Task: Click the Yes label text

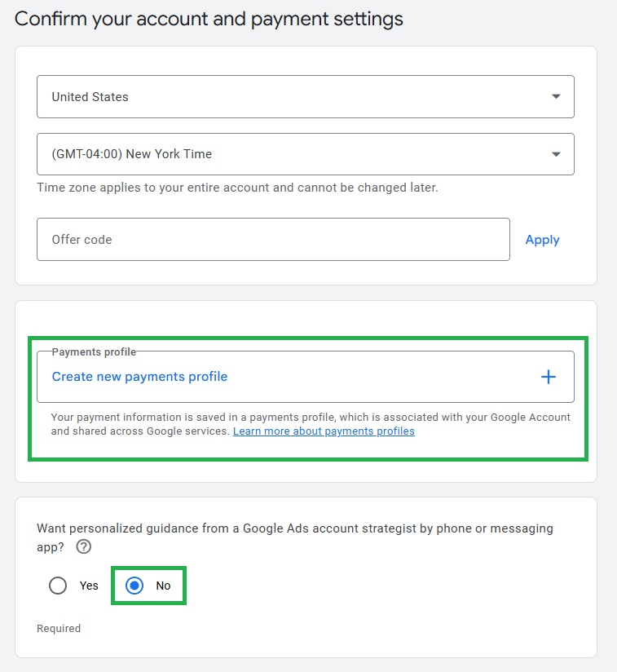Action: pyautogui.click(x=89, y=586)
